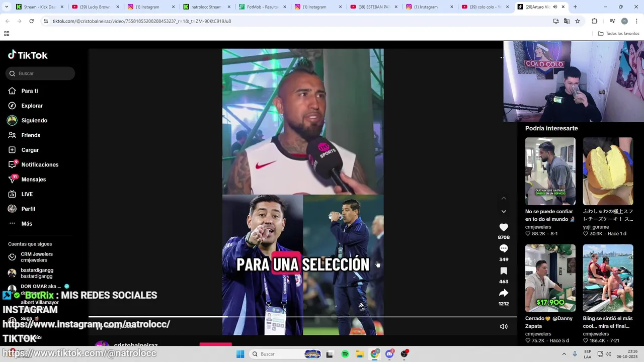Open a new browser tab
This screenshot has height=362, width=644.
(x=575, y=7)
